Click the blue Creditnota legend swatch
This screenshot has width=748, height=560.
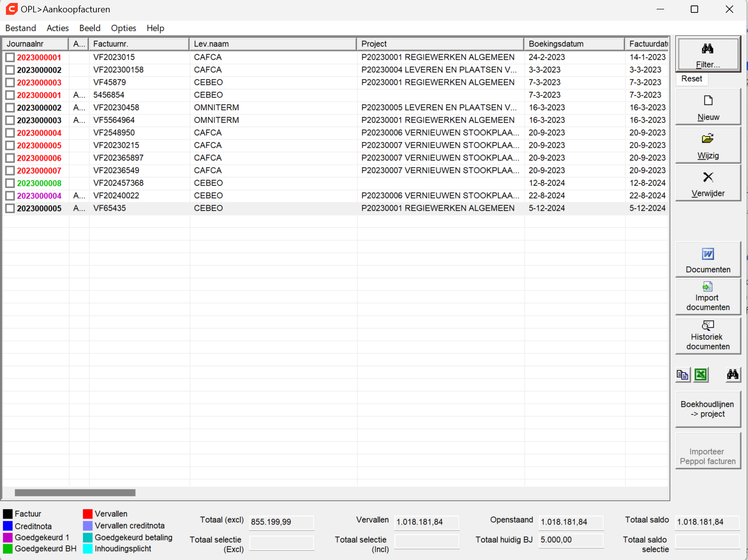8,526
